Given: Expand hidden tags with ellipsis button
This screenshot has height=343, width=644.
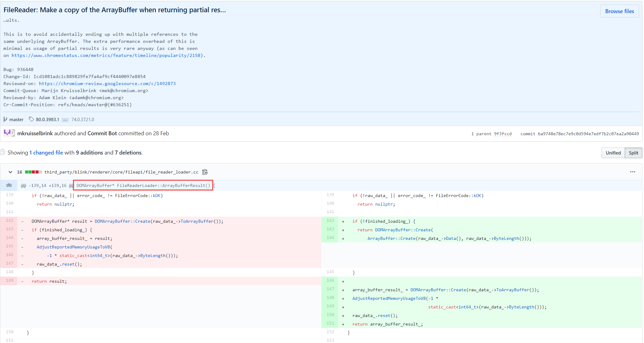Looking at the screenshot, I should [65, 120].
